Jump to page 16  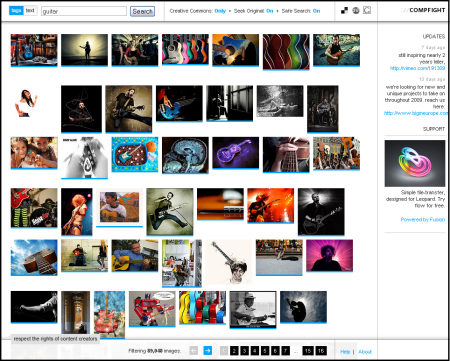tap(321, 351)
